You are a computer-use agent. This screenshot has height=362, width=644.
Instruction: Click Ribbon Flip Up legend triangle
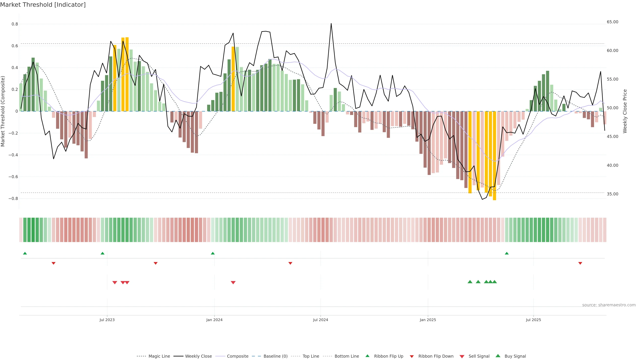[x=367, y=356]
